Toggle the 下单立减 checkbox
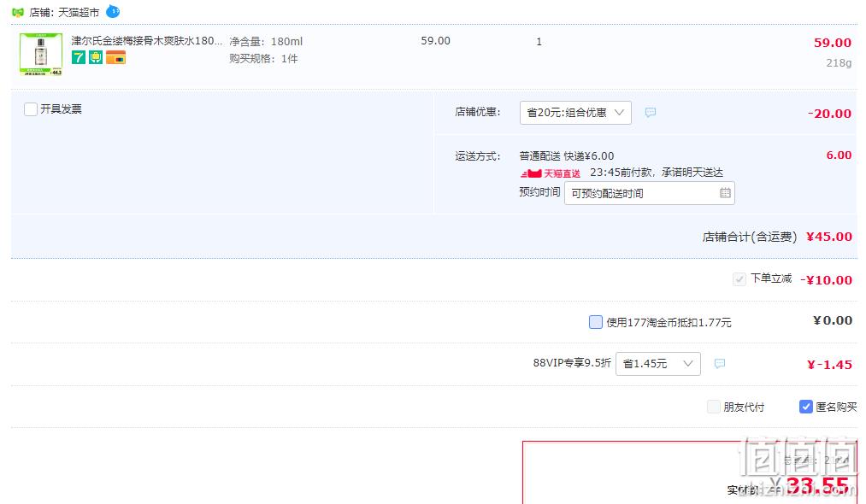This screenshot has height=504, width=866. (x=739, y=278)
